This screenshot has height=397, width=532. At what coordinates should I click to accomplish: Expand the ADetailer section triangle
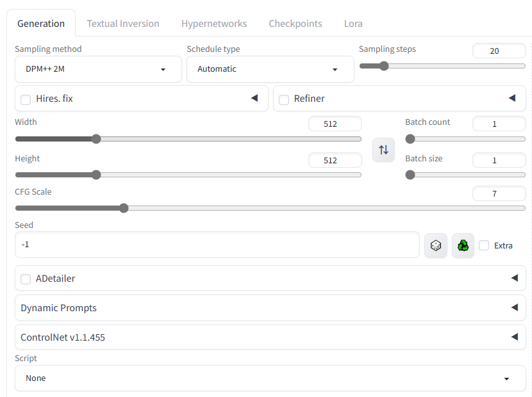tap(515, 278)
